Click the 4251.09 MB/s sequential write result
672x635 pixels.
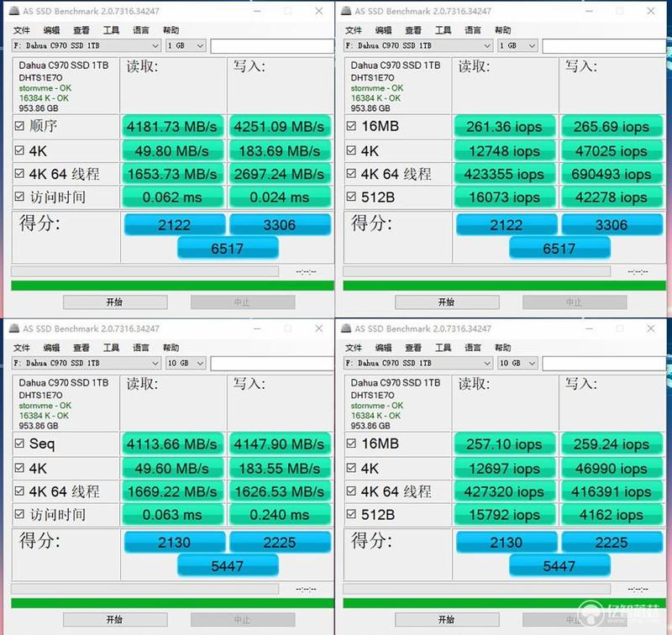click(280, 126)
